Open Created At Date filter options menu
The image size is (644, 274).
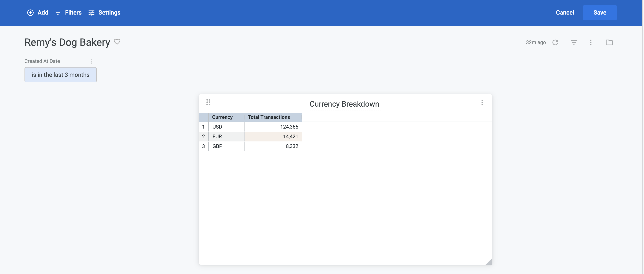92,61
